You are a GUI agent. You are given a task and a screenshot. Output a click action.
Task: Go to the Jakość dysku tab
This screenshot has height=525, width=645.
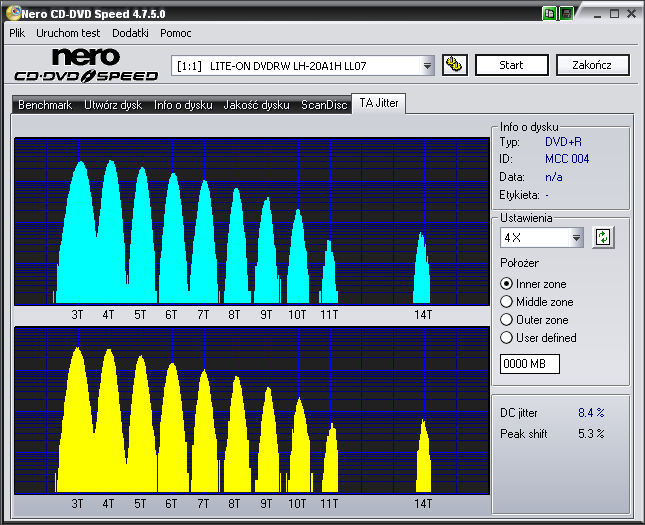(256, 105)
